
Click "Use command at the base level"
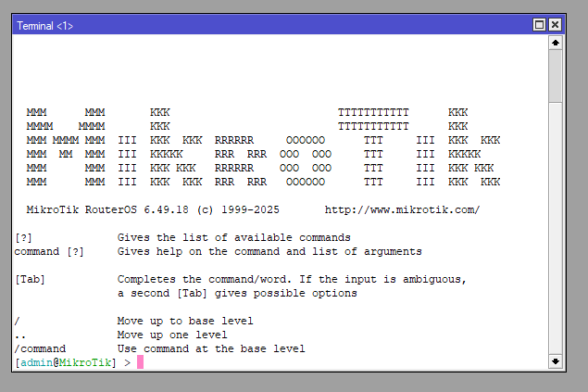click(x=211, y=348)
